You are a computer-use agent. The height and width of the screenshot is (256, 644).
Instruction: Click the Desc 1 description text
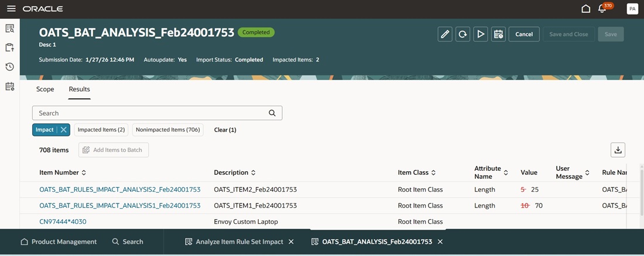click(47, 45)
